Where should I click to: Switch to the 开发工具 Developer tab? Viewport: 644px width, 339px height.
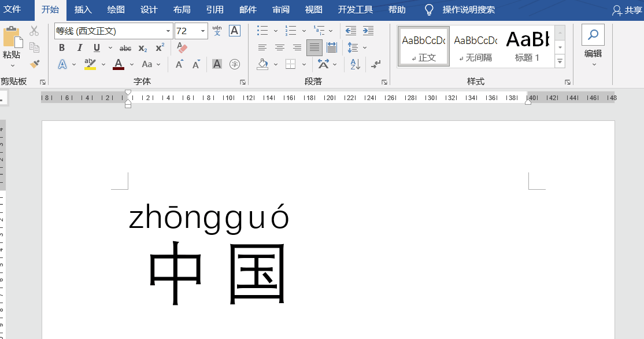click(356, 9)
